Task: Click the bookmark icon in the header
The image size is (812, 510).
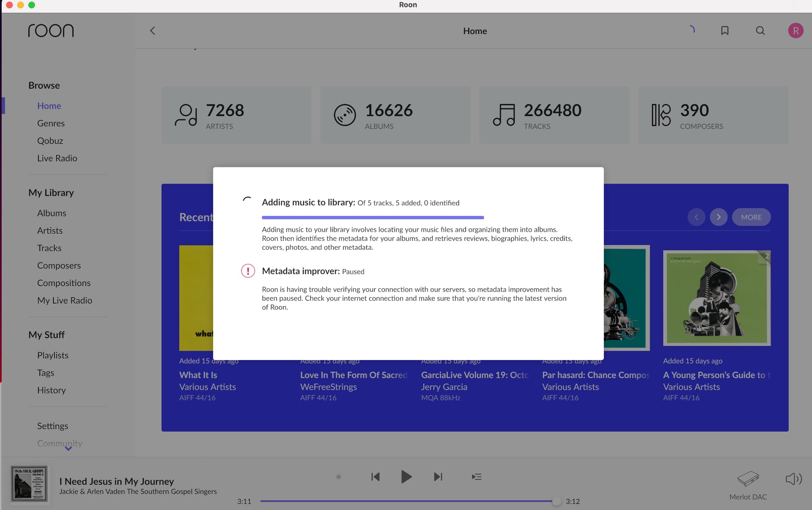Action: (724, 30)
